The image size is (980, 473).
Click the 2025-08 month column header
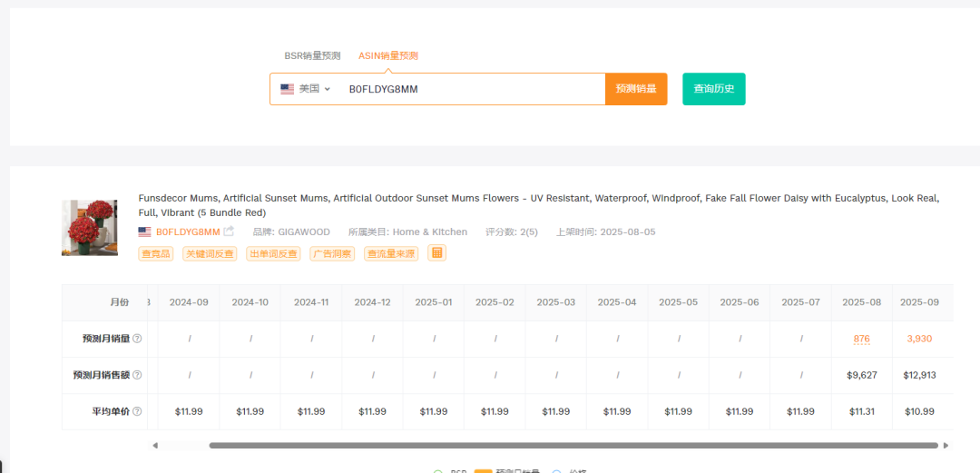pos(862,302)
